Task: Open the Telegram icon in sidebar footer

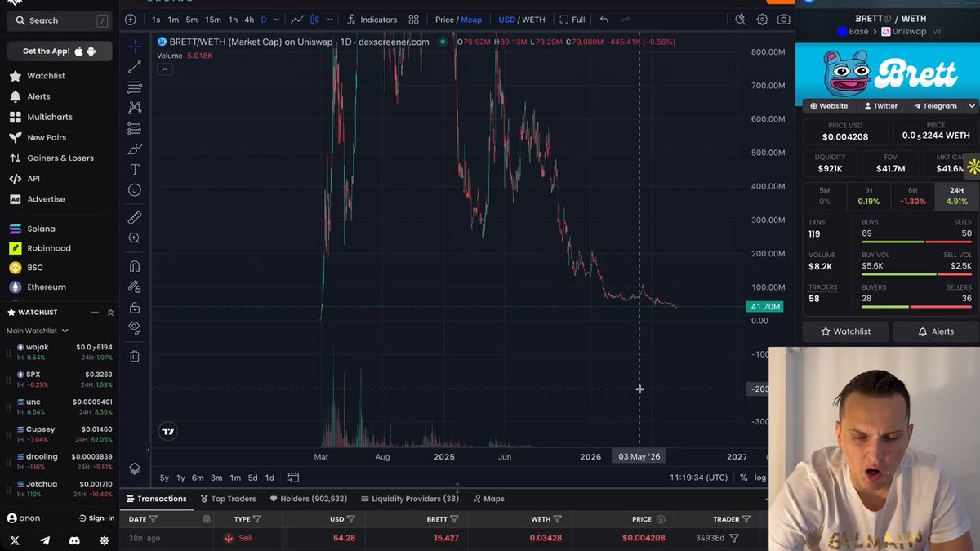Action: (45, 540)
